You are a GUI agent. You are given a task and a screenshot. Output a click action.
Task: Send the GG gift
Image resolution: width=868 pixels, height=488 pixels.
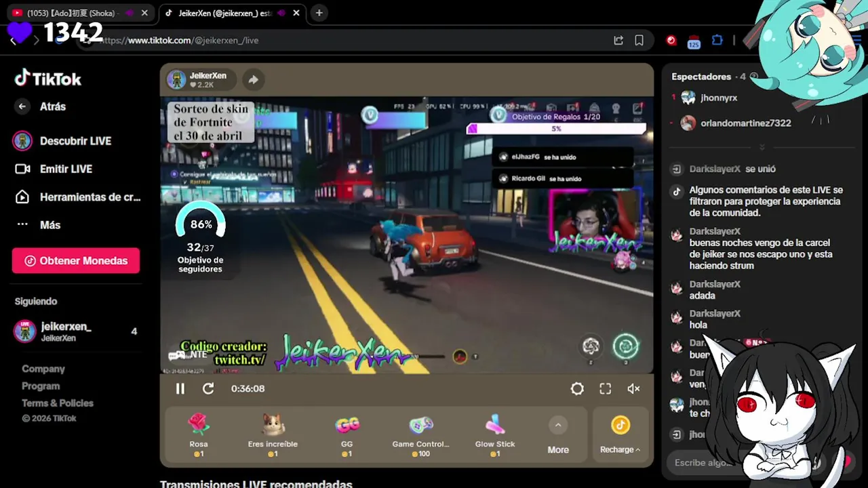pos(347,435)
